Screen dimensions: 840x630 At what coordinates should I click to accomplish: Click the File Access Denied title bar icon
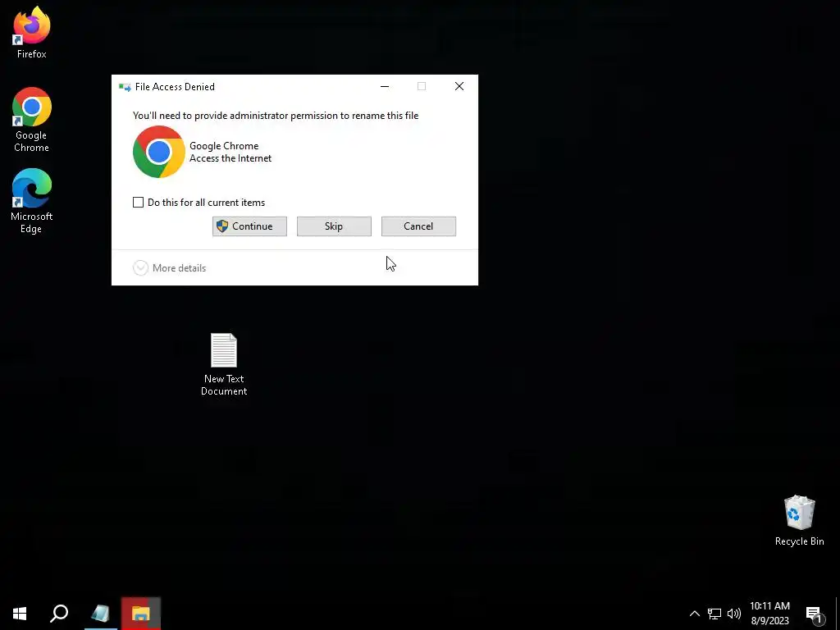point(125,87)
